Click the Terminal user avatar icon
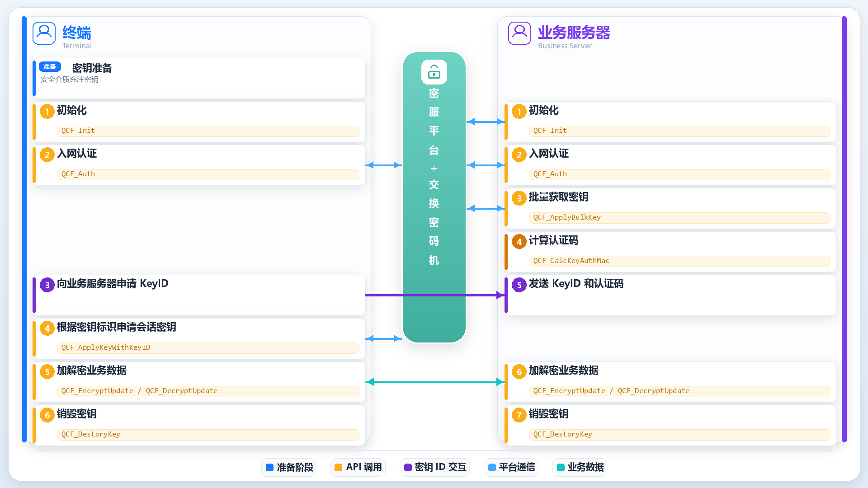This screenshot has height=488, width=868. (44, 33)
